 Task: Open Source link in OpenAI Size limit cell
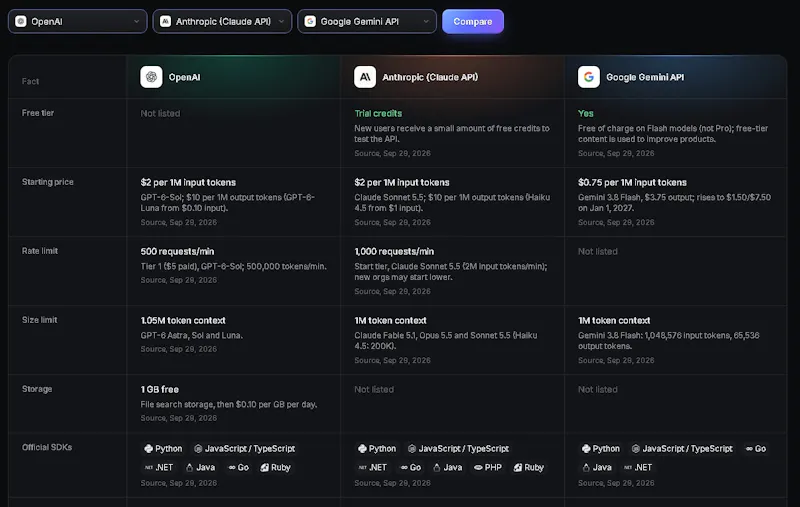[x=179, y=349]
